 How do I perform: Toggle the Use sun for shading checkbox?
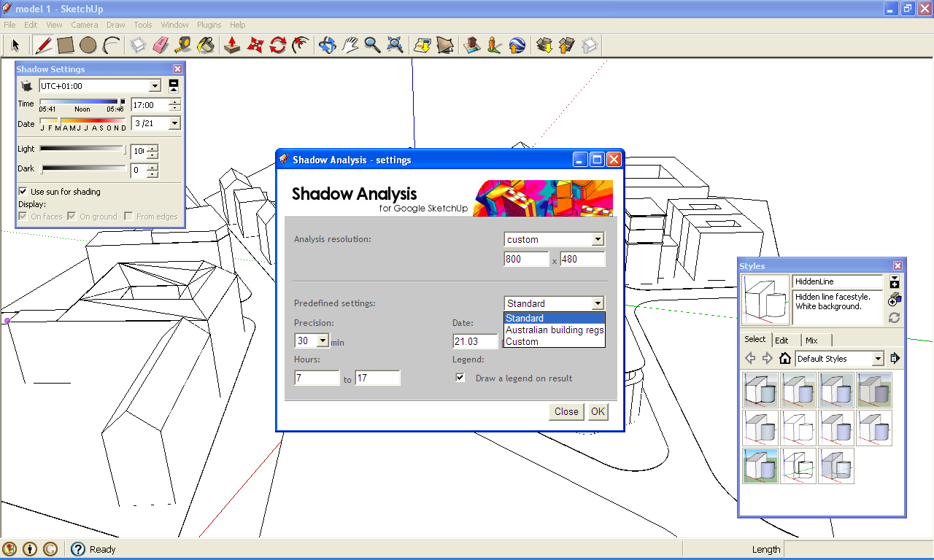[x=23, y=192]
